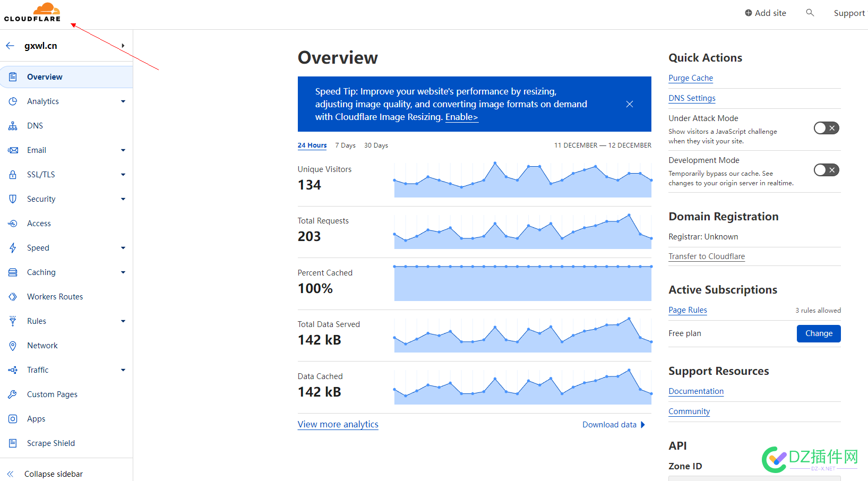Click the Custom Pages wrench icon
This screenshot has height=481, width=868.
tap(13, 394)
